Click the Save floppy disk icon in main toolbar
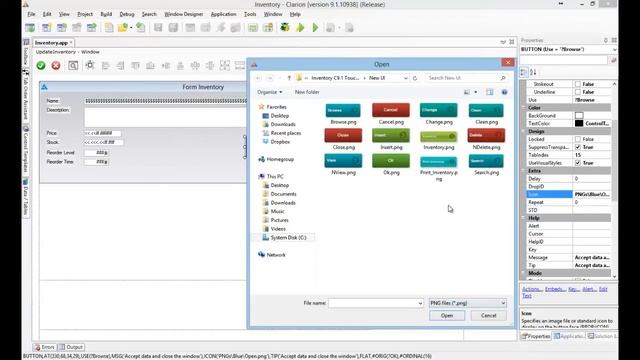Screen dimensions: 640x360 tap(158, 27)
